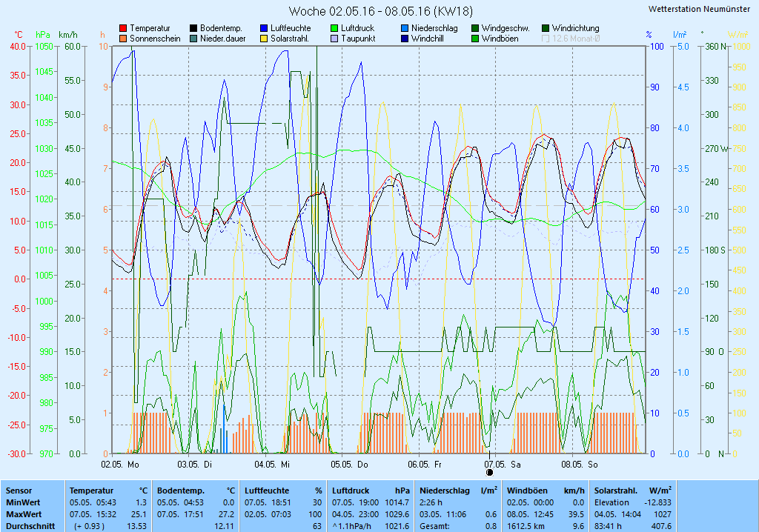
Task: Toggle the 12.6 Monat-Ø checkbox
Action: [x=546, y=39]
